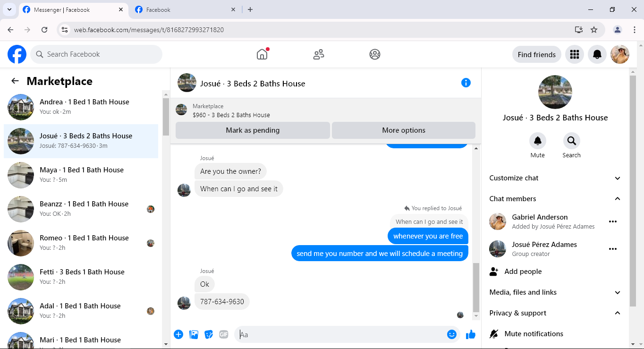Click the Marketplace listing $960 banner
The height and width of the screenshot is (349, 644).
coord(325,110)
